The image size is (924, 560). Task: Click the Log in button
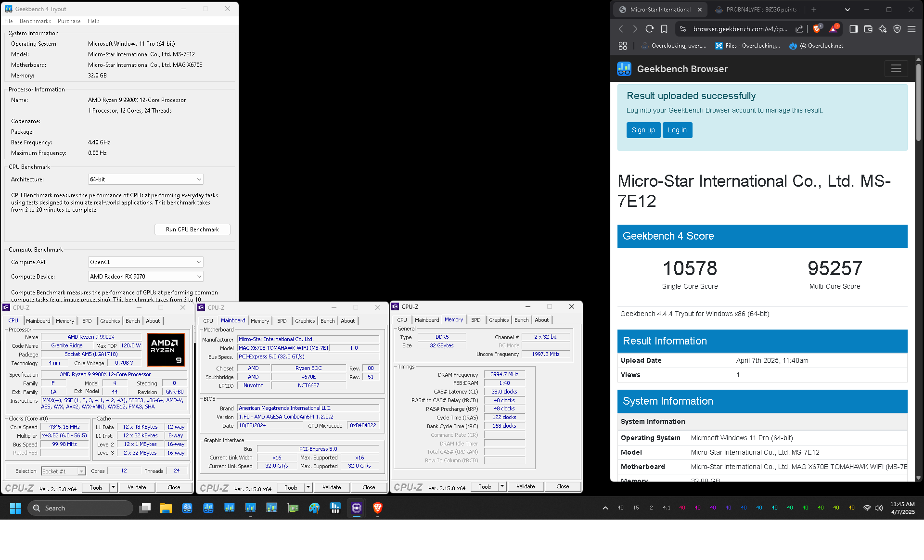point(677,130)
